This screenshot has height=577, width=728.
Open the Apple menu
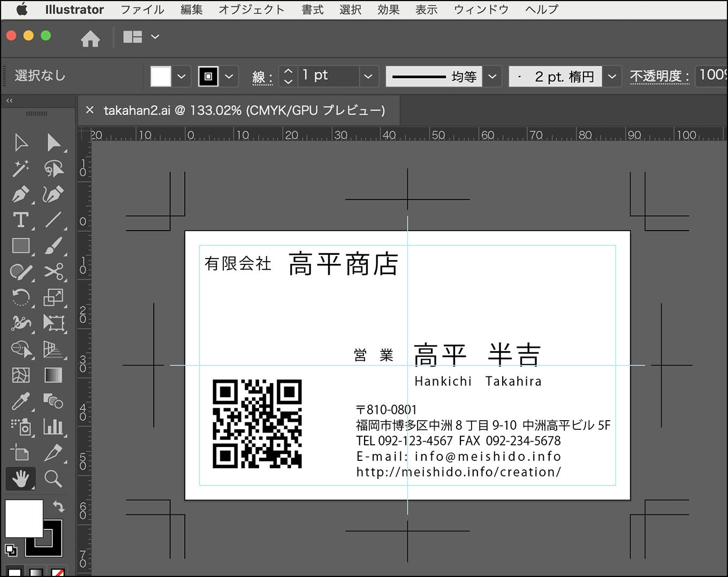[22, 9]
